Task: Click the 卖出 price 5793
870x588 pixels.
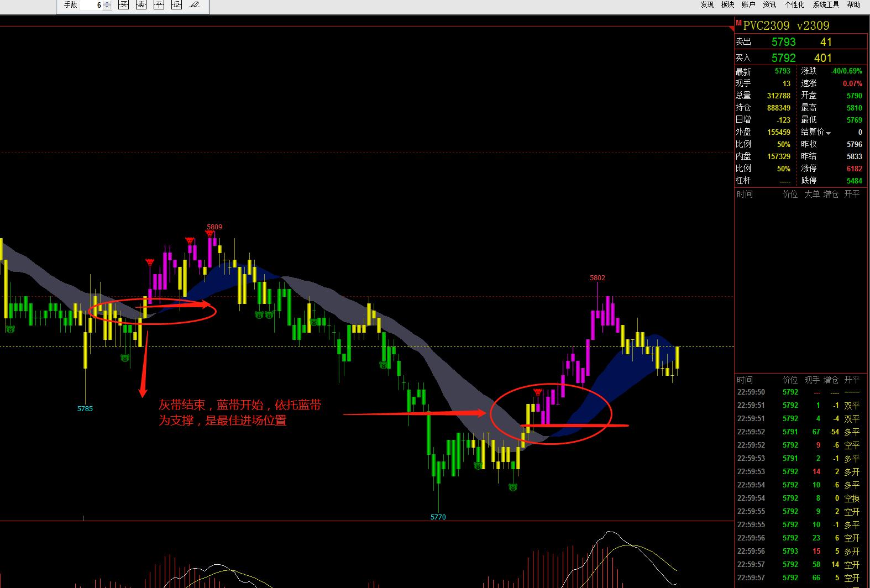Action: pos(783,42)
